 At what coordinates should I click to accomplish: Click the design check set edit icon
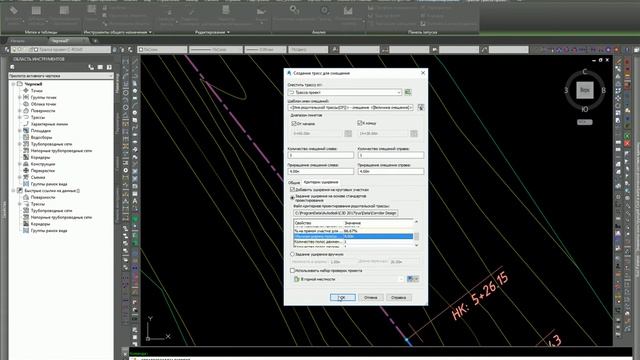pos(413,279)
